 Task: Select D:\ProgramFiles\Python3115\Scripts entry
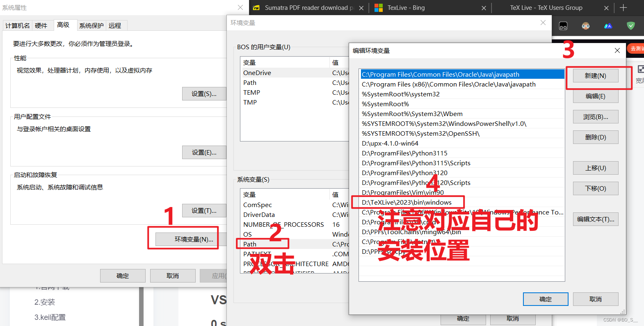(x=462, y=163)
